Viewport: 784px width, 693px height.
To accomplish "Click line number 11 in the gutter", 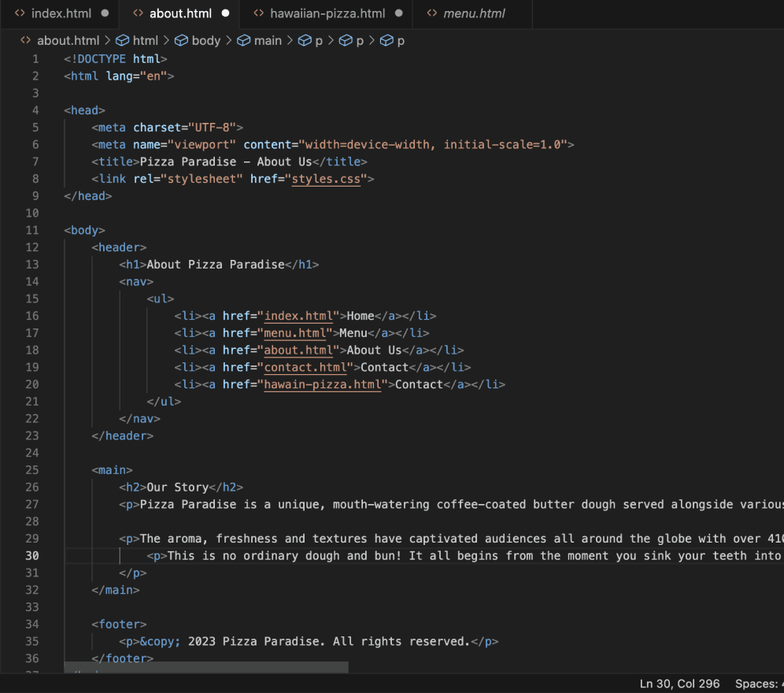I will [x=32, y=230].
